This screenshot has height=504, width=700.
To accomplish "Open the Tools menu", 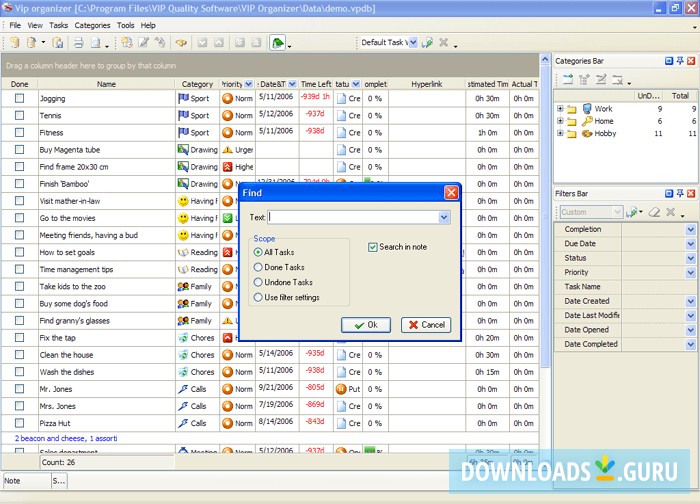I will click(x=125, y=25).
